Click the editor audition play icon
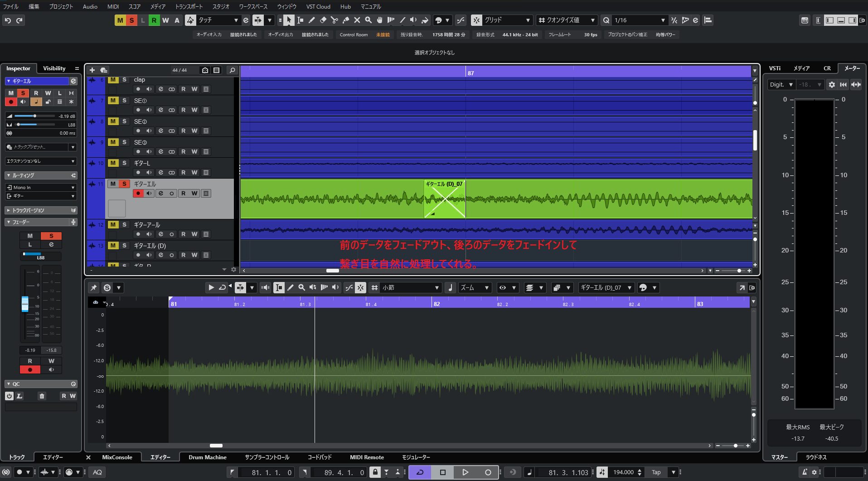The height and width of the screenshot is (481, 868). (211, 287)
